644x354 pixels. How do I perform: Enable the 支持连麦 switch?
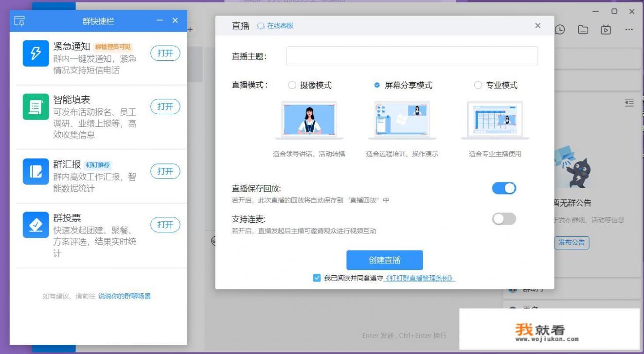(x=504, y=219)
